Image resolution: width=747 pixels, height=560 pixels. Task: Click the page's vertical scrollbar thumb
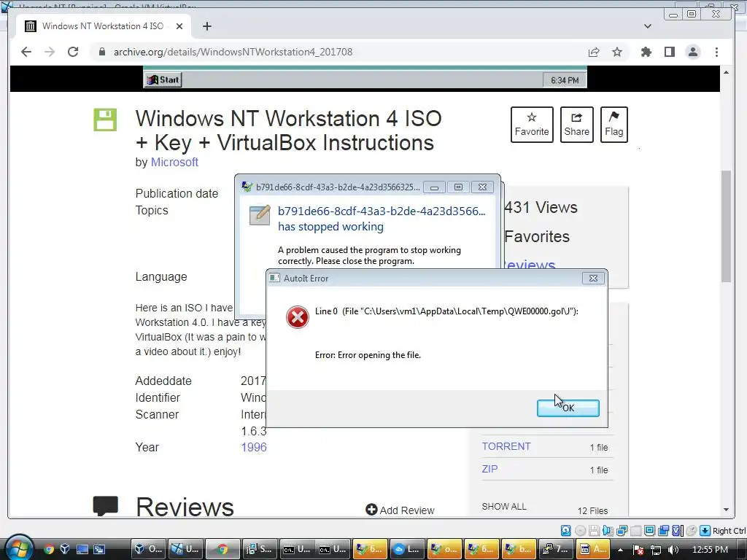726,226
